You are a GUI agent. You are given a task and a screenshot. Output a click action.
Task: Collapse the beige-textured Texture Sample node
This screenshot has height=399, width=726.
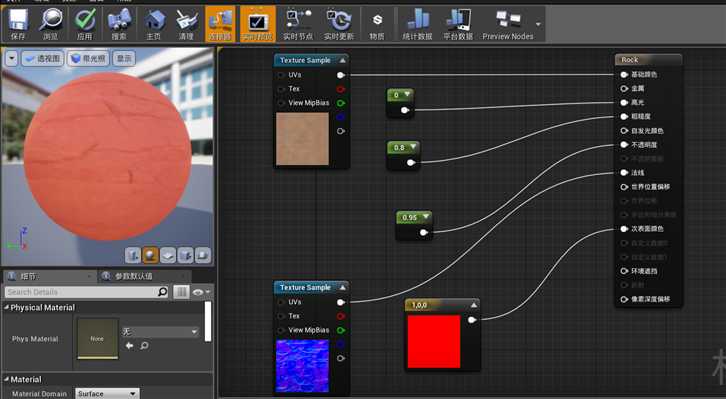(x=342, y=60)
